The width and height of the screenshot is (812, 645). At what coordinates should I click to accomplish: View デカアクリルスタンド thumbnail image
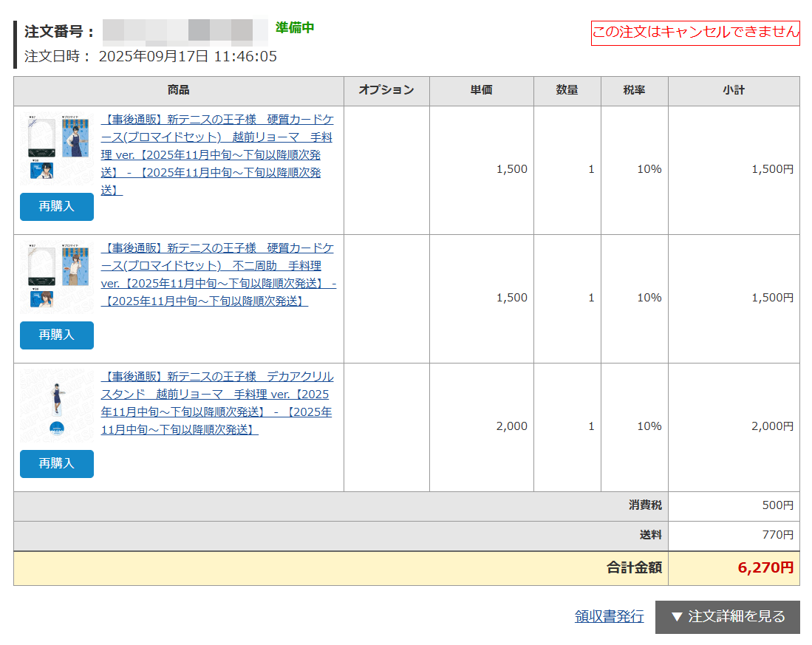57,406
